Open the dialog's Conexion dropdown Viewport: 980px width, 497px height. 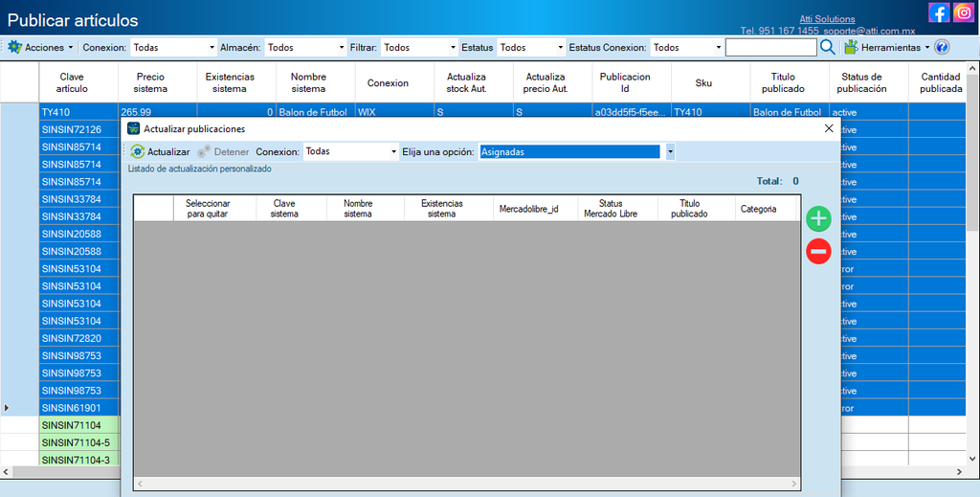pyautogui.click(x=350, y=151)
